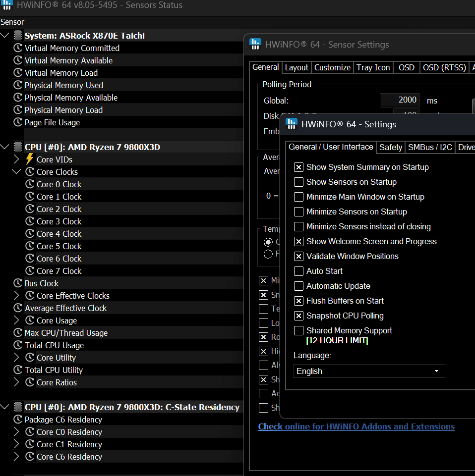This screenshot has width=475, height=476.
Task: Select the first temperature unit radio button
Action: pyautogui.click(x=268, y=242)
